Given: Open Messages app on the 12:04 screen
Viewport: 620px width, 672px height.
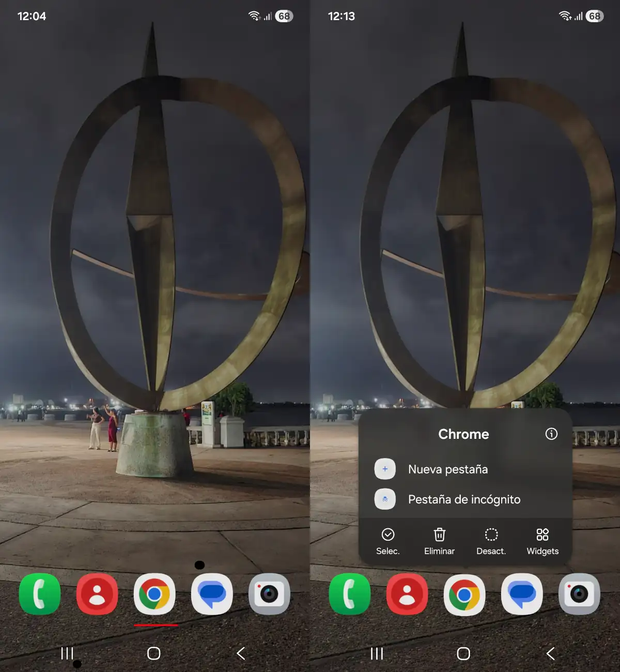Looking at the screenshot, I should pos(212,594).
